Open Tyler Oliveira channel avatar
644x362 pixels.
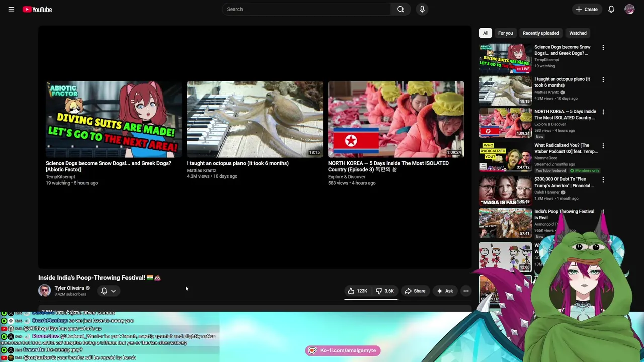click(x=44, y=291)
